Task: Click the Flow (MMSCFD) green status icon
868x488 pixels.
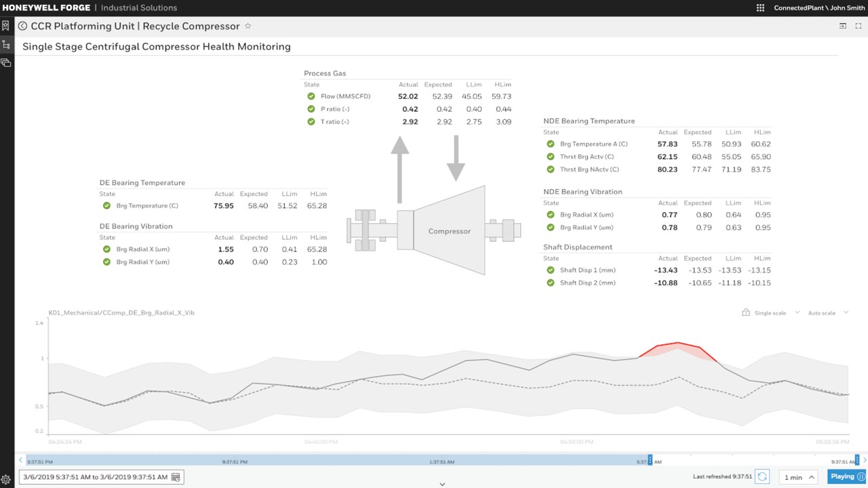Action: coord(311,96)
